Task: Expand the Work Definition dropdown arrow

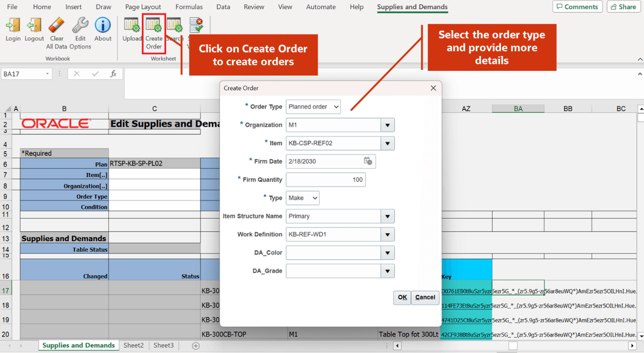Action: [x=388, y=234]
